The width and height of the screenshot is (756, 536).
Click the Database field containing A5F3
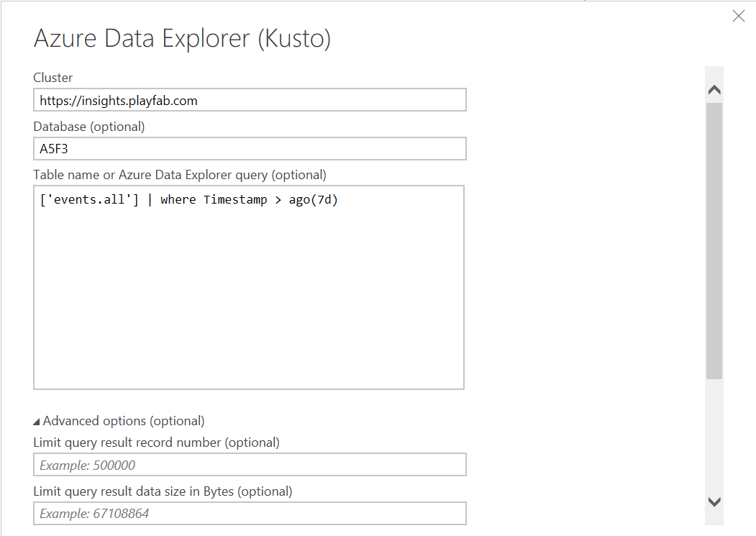pyautogui.click(x=250, y=149)
